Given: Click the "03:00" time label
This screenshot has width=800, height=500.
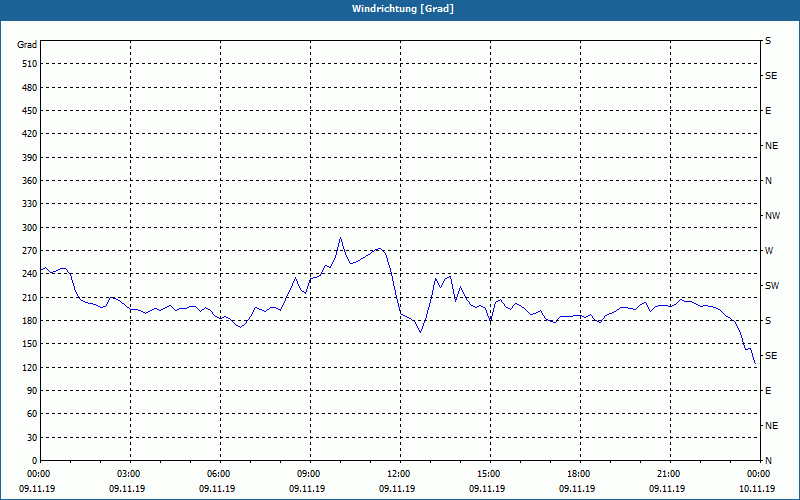Looking at the screenshot, I should (127, 473).
